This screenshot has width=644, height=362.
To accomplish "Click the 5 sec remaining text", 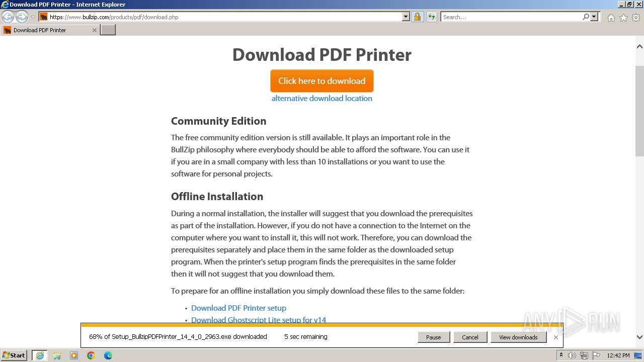I will [306, 337].
